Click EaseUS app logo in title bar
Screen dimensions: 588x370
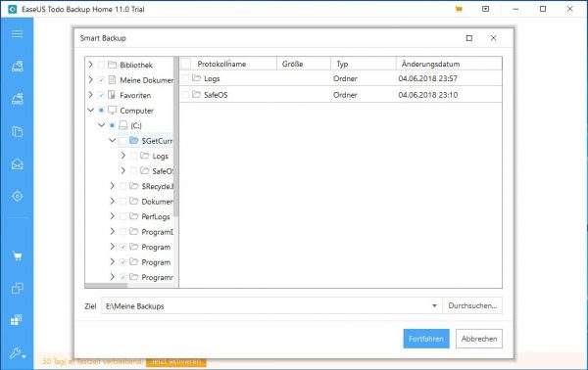[12, 9]
